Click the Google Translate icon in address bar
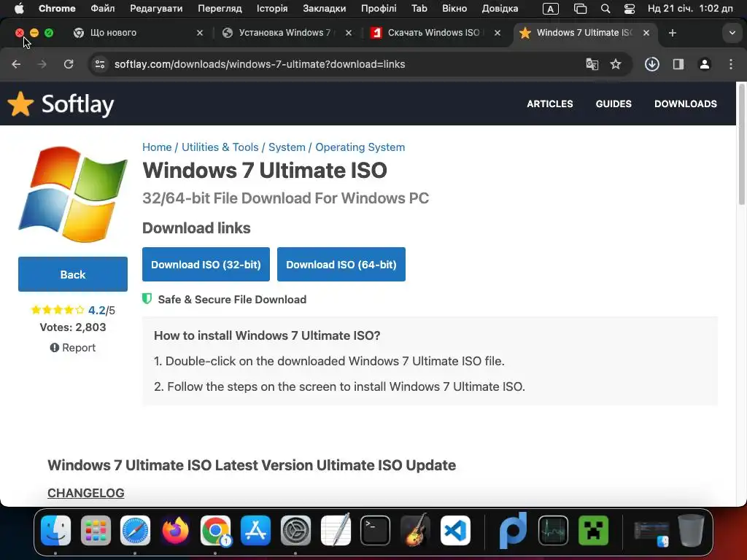Image resolution: width=747 pixels, height=560 pixels. click(592, 64)
